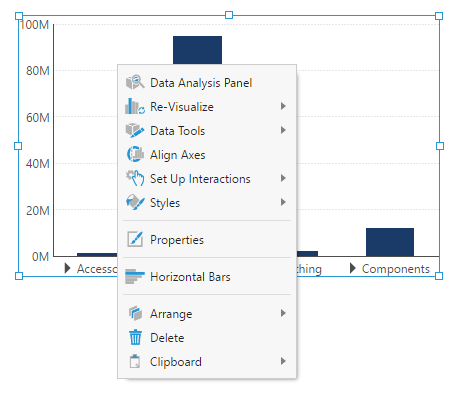Click the Data Tools cube icon
This screenshot has width=465, height=393.
[x=135, y=130]
